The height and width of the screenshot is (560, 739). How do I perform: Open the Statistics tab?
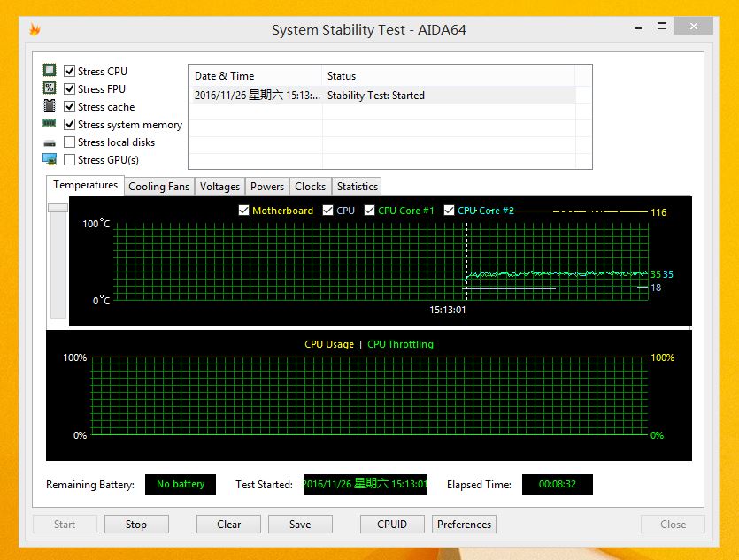[x=358, y=187]
